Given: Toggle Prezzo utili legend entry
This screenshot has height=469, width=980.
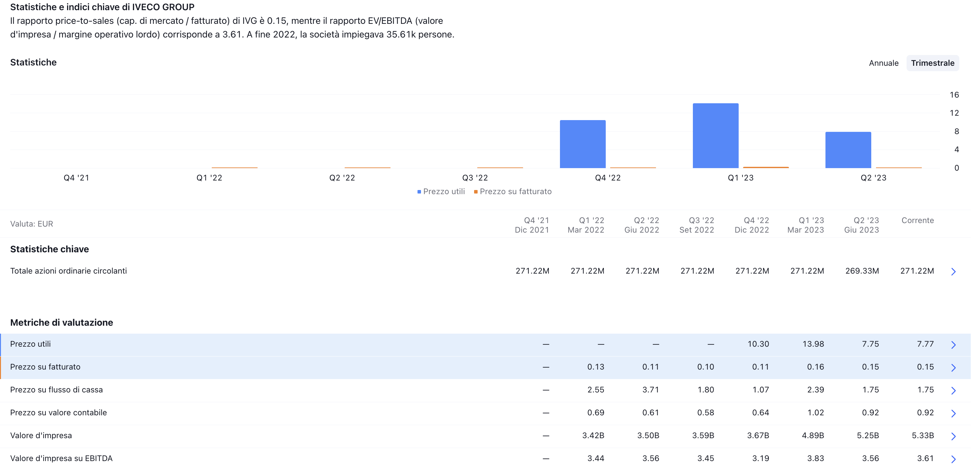Looking at the screenshot, I should pos(441,192).
